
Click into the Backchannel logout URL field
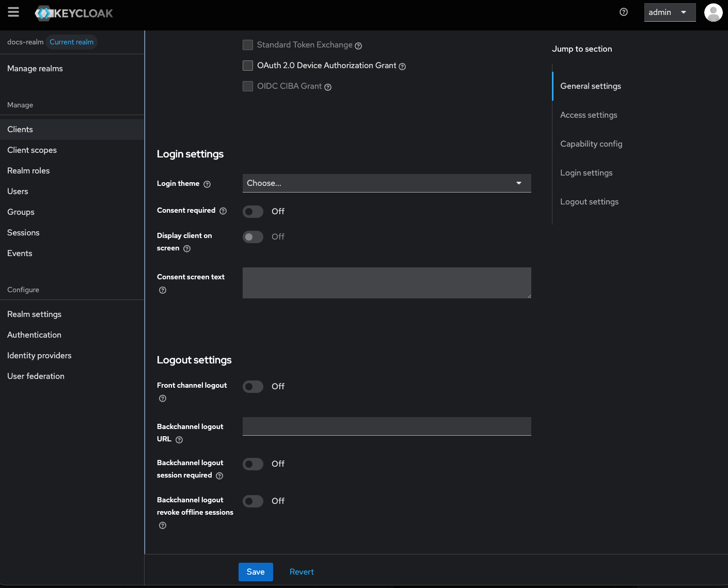386,426
